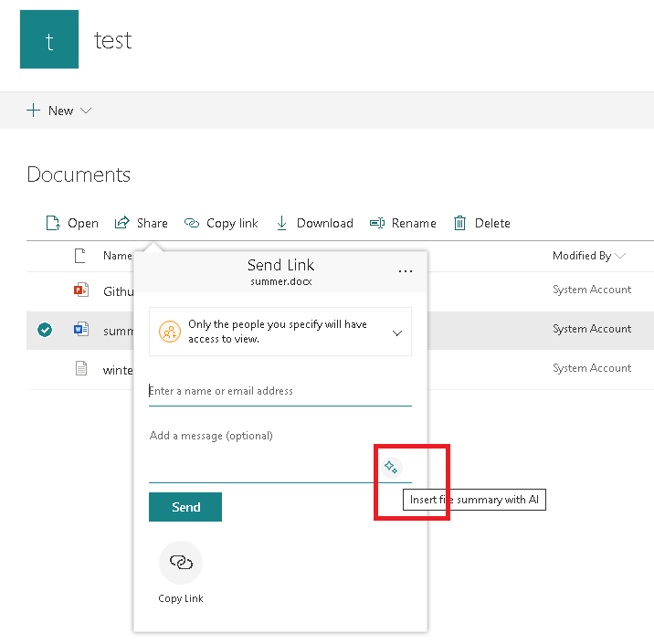Click System Account in the winte row

coord(592,368)
